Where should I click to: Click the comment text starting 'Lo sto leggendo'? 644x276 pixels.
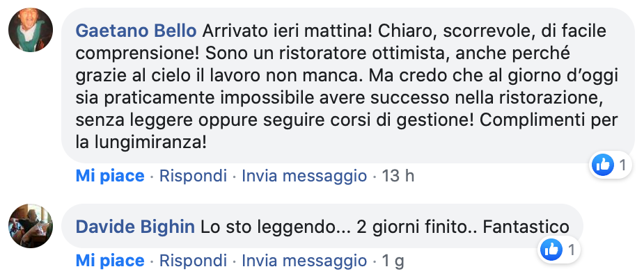pos(384,227)
